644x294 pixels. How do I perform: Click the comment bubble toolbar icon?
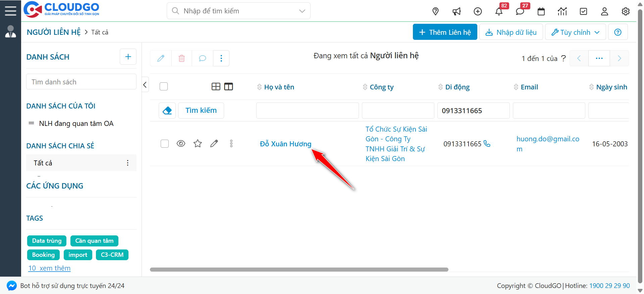(x=202, y=58)
